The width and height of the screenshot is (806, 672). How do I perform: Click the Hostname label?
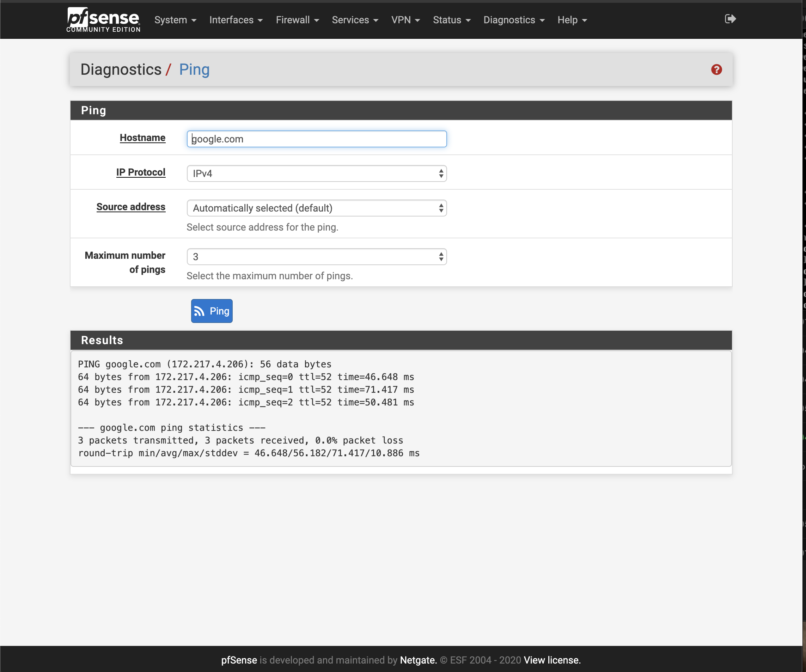[x=142, y=138]
